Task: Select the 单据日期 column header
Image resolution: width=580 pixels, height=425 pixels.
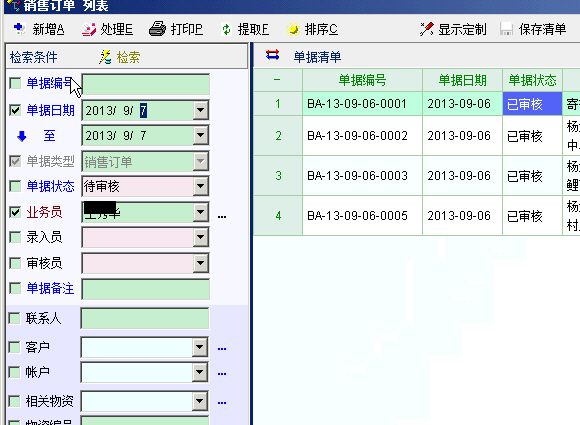Action: (x=462, y=80)
